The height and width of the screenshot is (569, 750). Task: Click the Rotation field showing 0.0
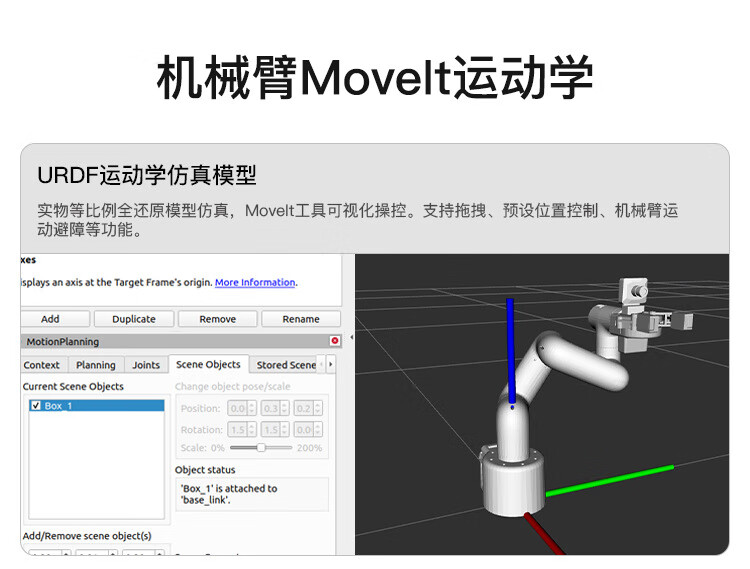pos(308,429)
